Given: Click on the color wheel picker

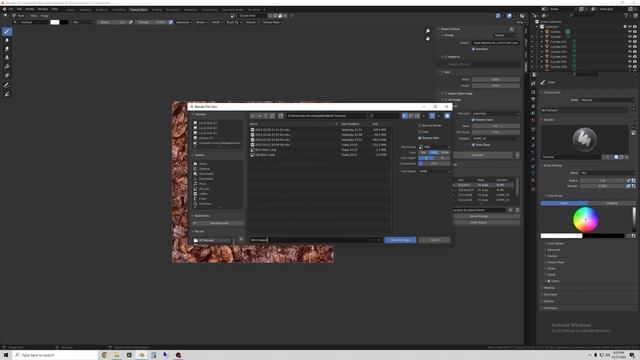Looking at the screenshot, I should tap(586, 219).
